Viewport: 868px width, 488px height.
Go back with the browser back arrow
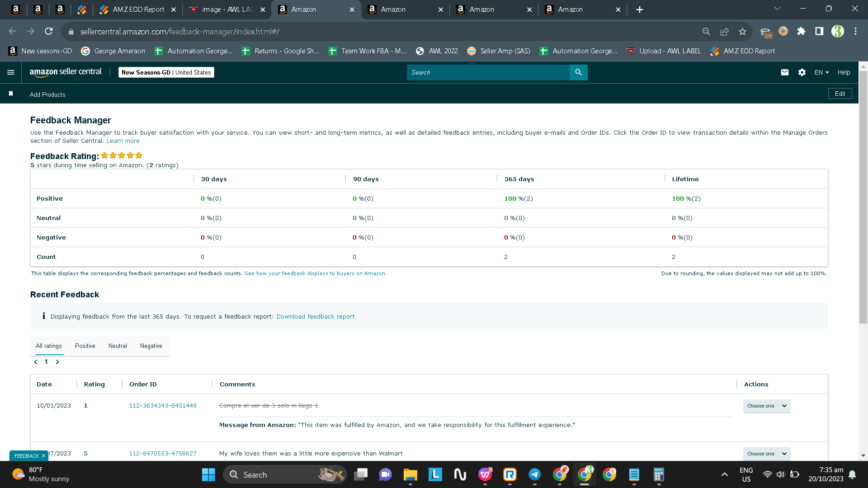12,31
